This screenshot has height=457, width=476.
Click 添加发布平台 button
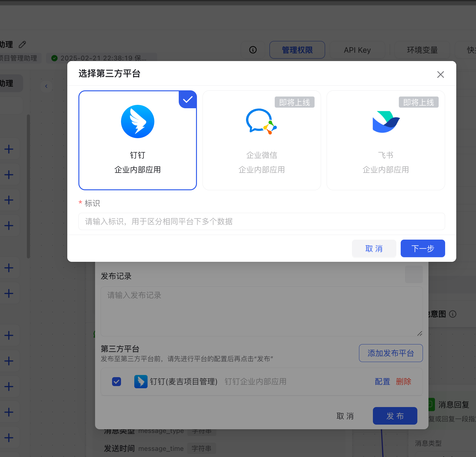tap(391, 353)
